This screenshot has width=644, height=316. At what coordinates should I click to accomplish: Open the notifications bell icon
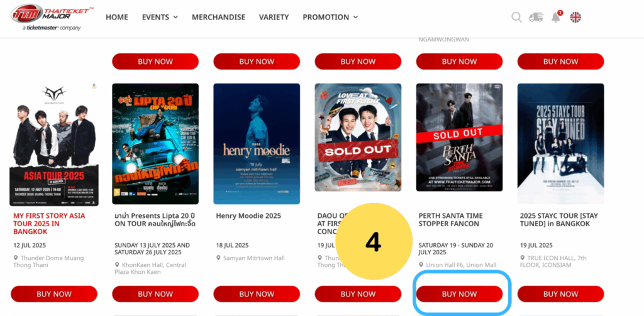[556, 17]
